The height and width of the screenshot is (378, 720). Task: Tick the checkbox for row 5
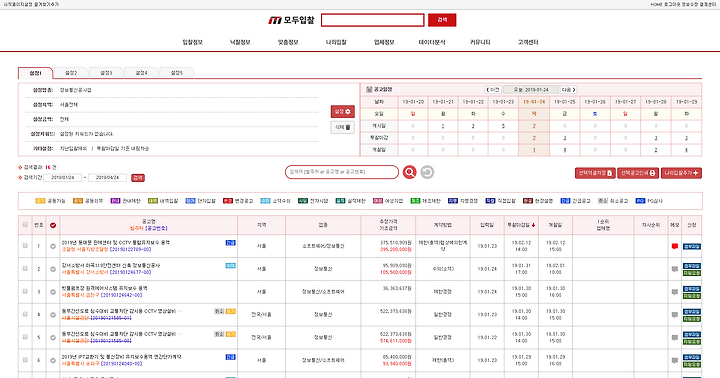point(25,337)
